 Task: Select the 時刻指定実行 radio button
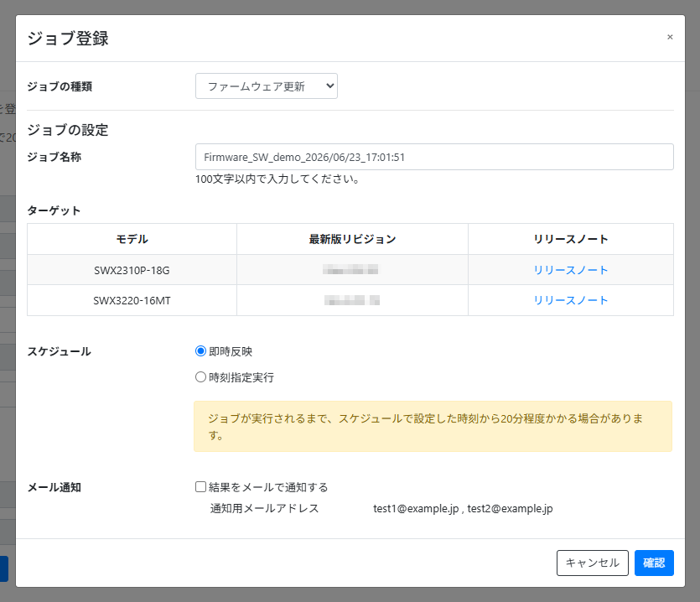click(x=200, y=377)
